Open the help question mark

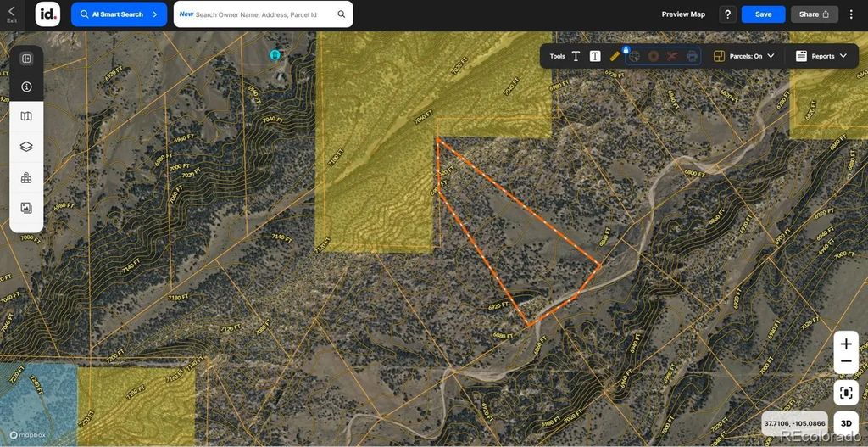click(x=727, y=14)
